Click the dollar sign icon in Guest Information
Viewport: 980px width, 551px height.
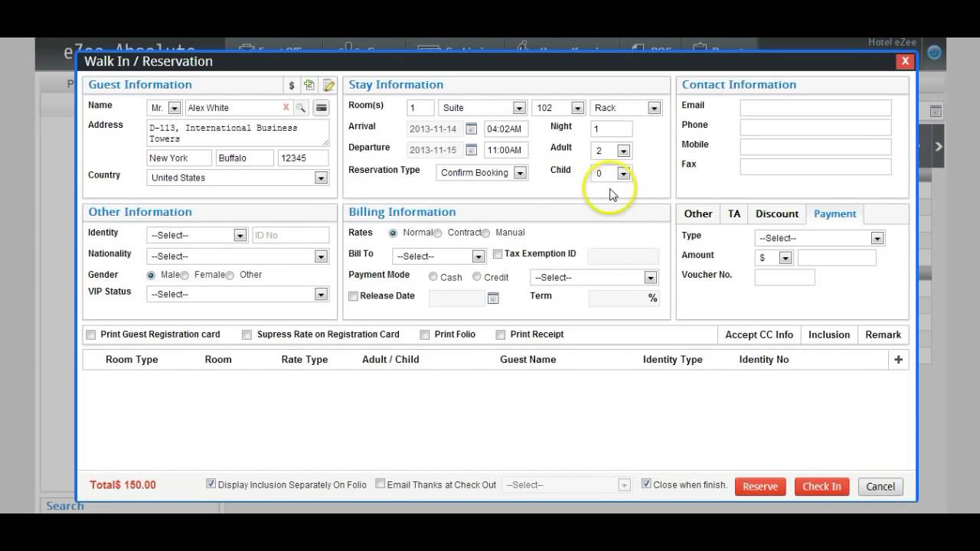coord(292,86)
